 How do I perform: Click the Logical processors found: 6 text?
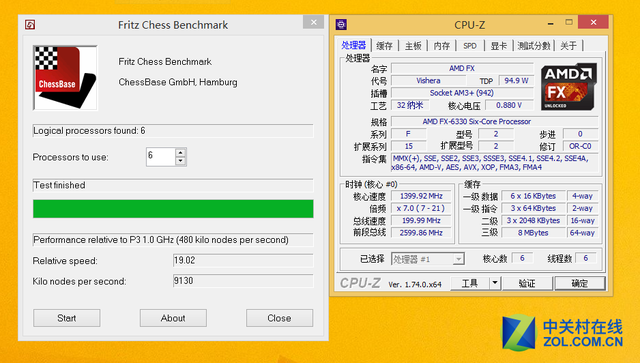click(x=89, y=131)
